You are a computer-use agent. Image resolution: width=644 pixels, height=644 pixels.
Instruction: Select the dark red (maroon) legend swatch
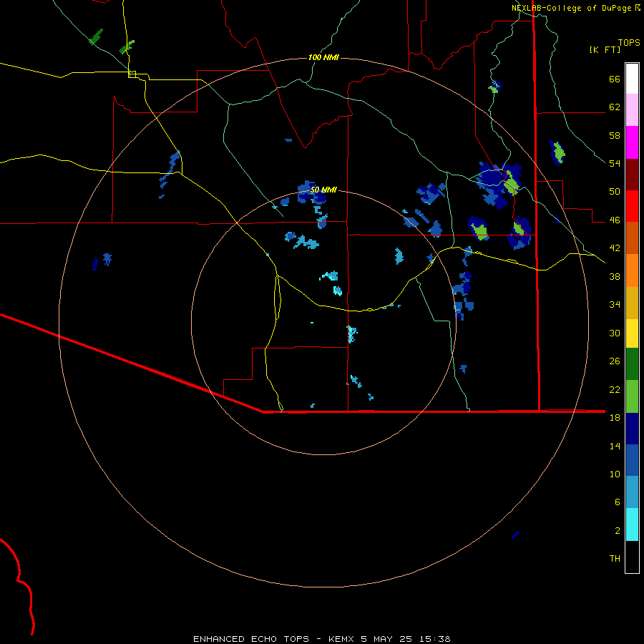click(x=632, y=175)
